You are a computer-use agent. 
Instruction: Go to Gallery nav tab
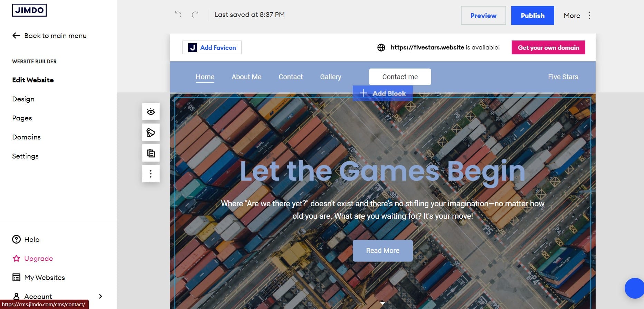331,77
